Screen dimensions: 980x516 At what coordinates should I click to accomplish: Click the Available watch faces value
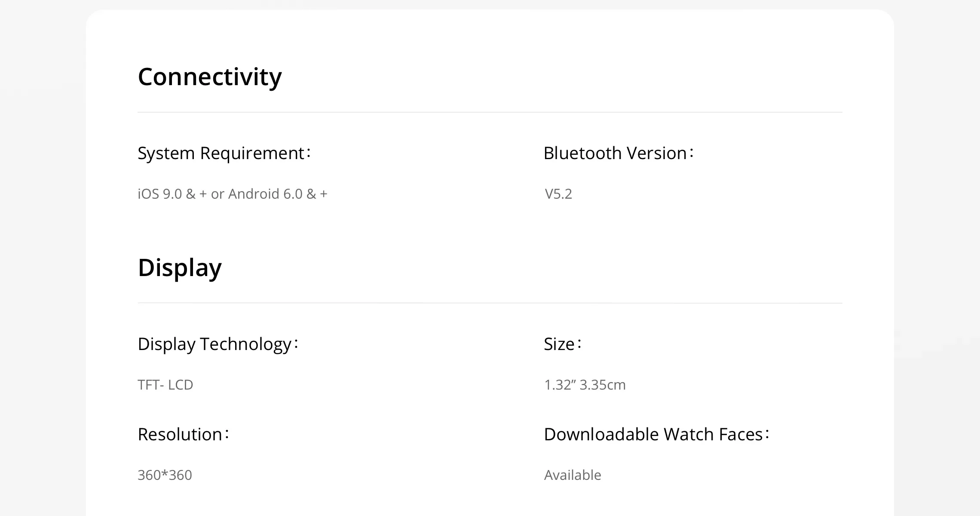coord(573,475)
